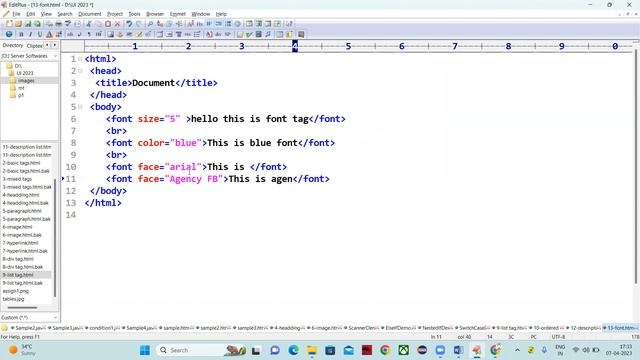Open Microsoft Word from the taskbar
640x360 pixels.
(458, 350)
